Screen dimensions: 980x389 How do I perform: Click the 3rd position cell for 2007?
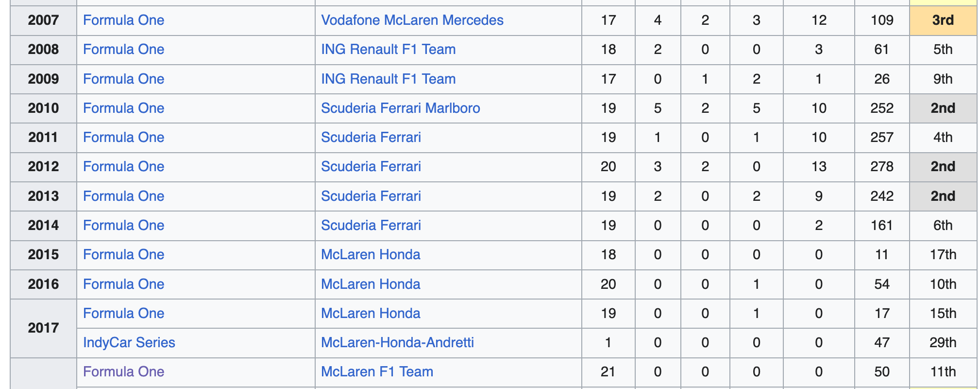tap(943, 20)
